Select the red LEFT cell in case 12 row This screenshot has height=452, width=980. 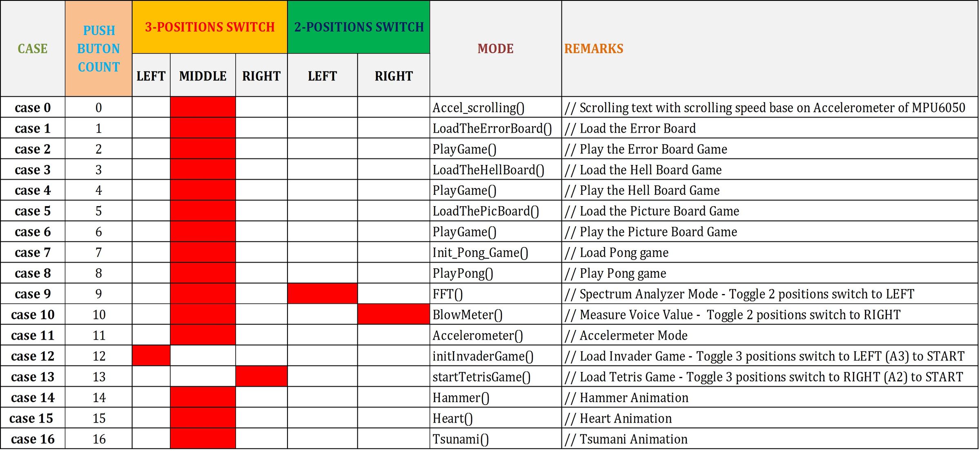(x=151, y=356)
